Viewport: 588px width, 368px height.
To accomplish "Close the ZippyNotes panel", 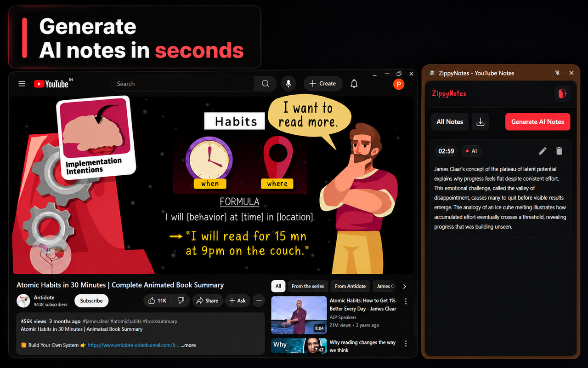I will [x=571, y=73].
